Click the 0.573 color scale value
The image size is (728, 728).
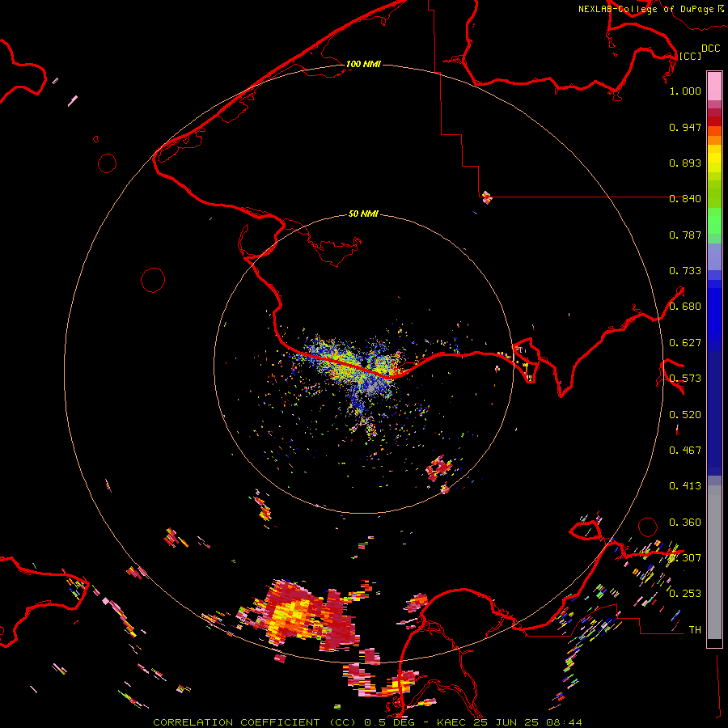pyautogui.click(x=685, y=379)
